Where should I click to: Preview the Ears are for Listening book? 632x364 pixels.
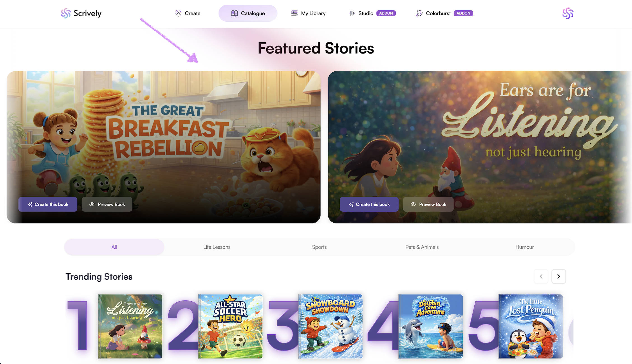(x=428, y=204)
